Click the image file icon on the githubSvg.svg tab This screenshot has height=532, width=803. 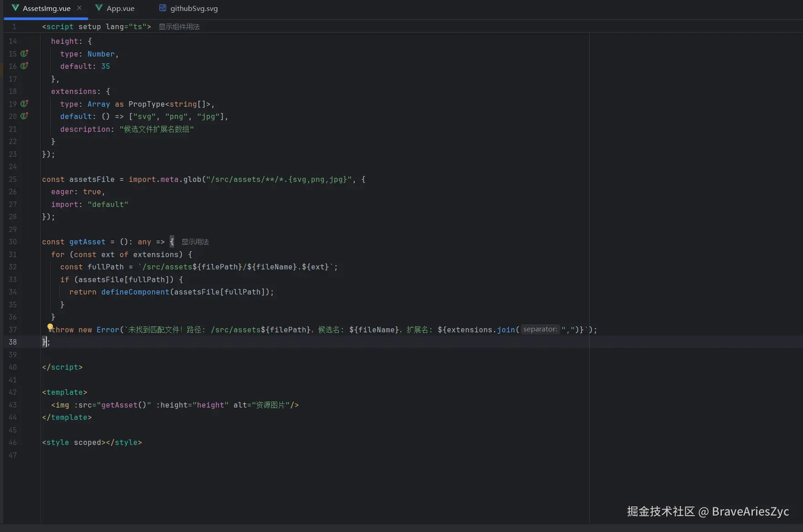(162, 8)
